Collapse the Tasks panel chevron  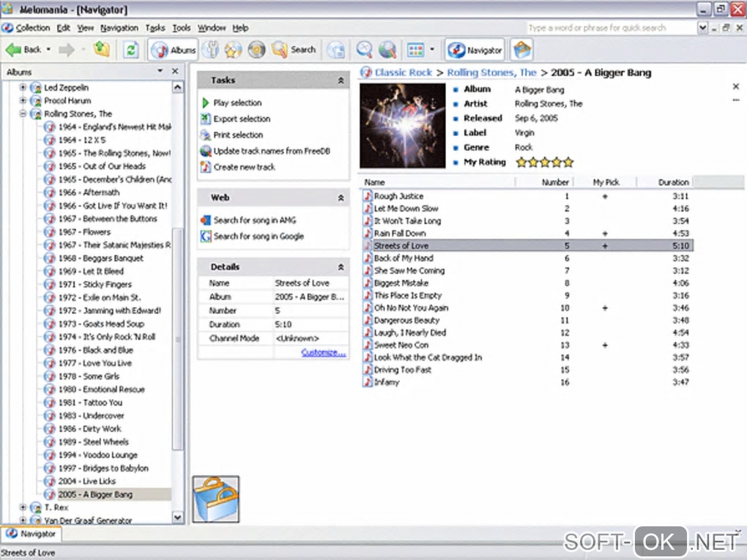pos(341,81)
